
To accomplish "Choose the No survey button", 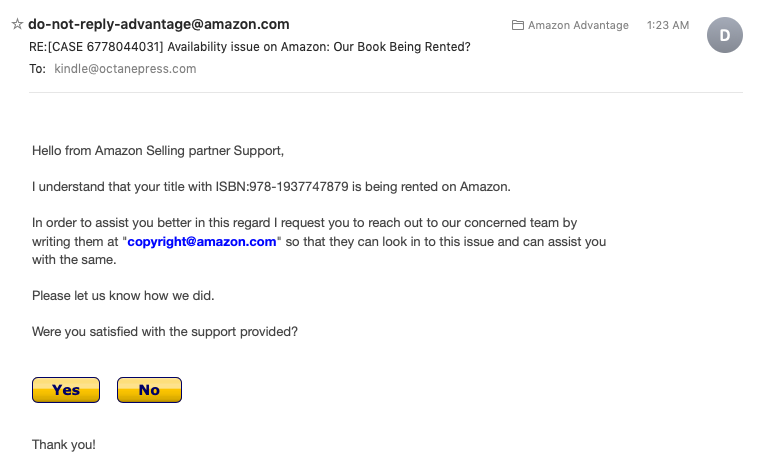I will coord(149,390).
